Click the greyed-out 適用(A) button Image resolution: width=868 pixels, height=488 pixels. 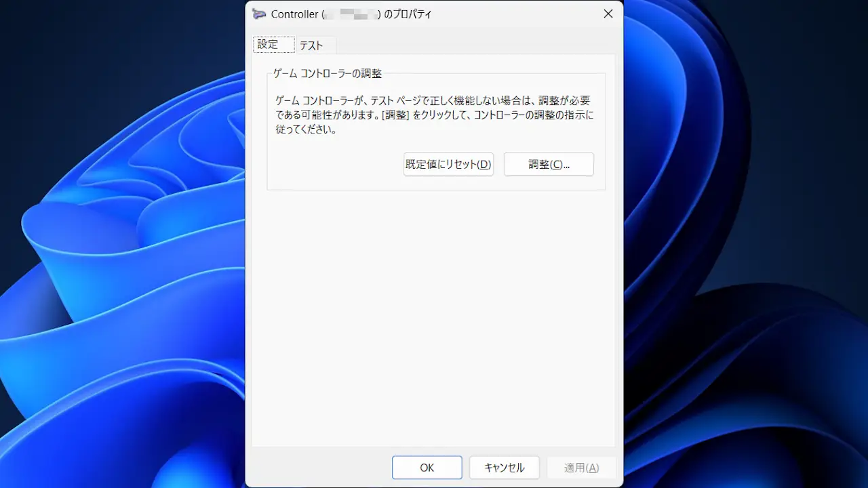click(x=581, y=468)
